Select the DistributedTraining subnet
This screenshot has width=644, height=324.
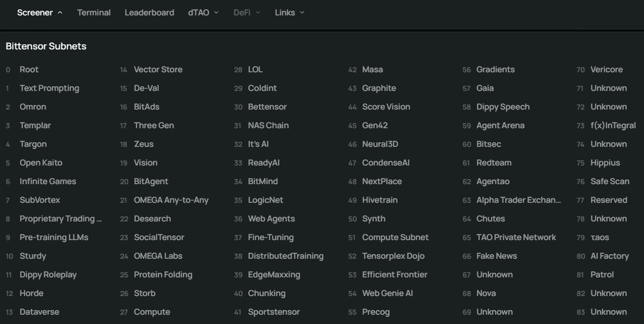click(286, 256)
